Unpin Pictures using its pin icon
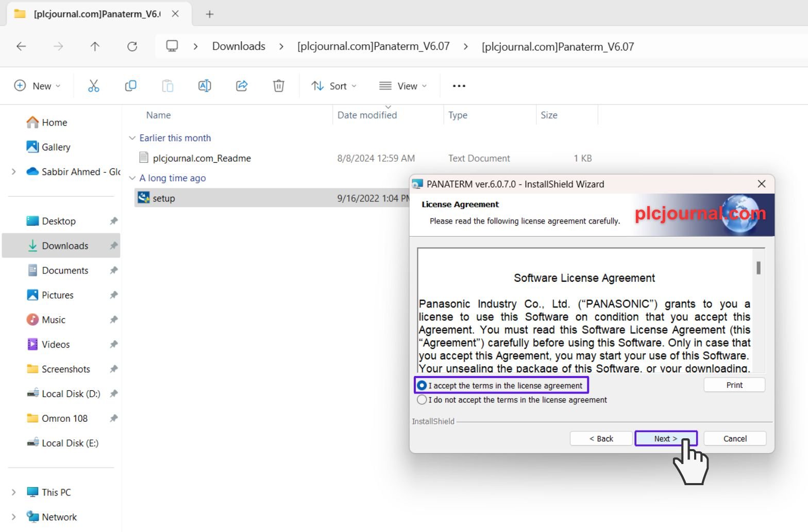The width and height of the screenshot is (808, 532). 113,295
